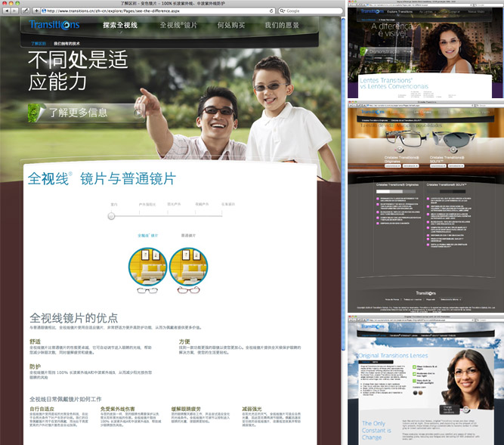This screenshot has width=504, height=445.
Task: Open the 何处购买 menu
Action: pyautogui.click(x=230, y=25)
